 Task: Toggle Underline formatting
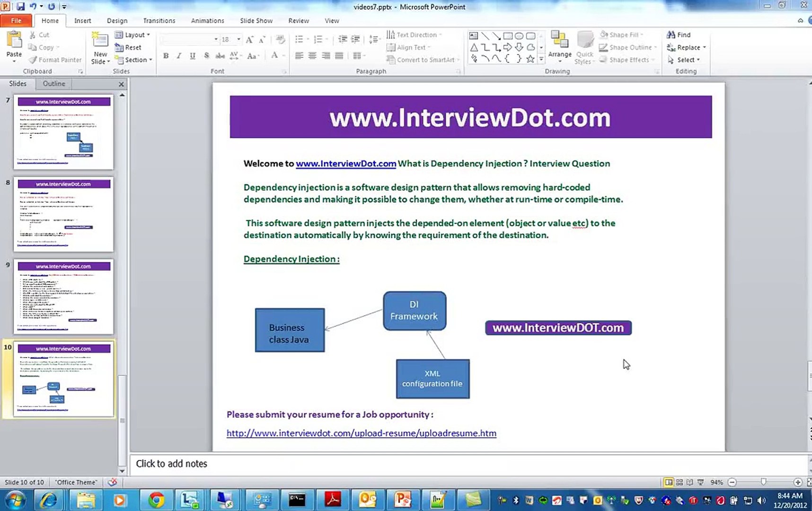(x=193, y=55)
